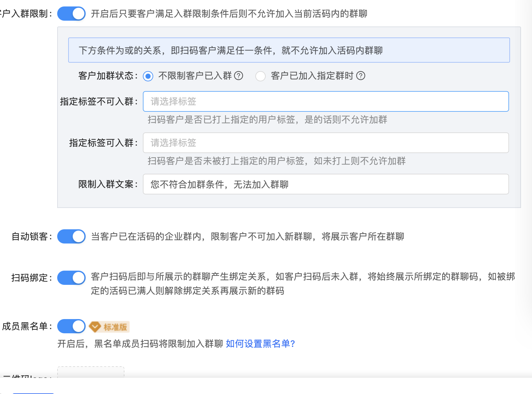Click the 客户加群状态 label
Image resolution: width=532 pixels, height=394 pixels.
click(x=108, y=76)
